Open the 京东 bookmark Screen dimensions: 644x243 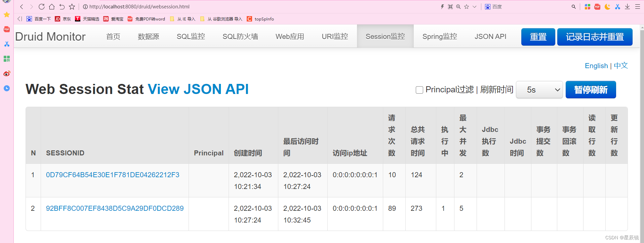tap(63, 19)
